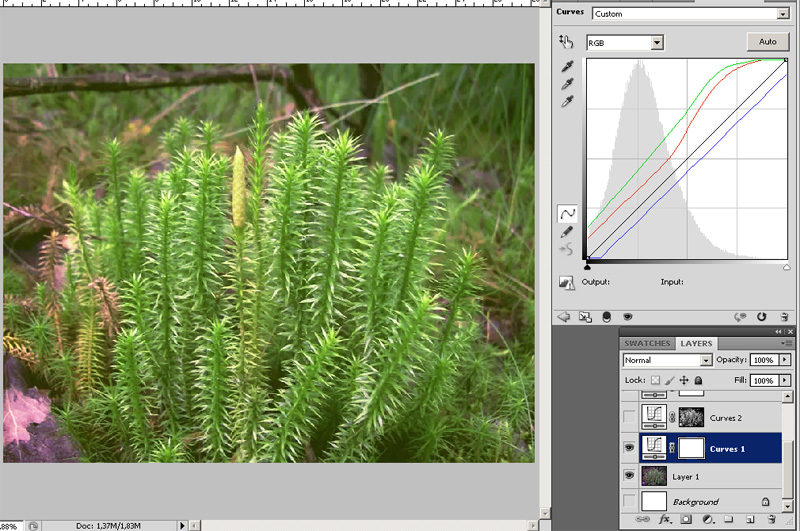Screen dimensions: 800x531
Task: Toggle visibility of Layer 1
Action: [x=628, y=476]
